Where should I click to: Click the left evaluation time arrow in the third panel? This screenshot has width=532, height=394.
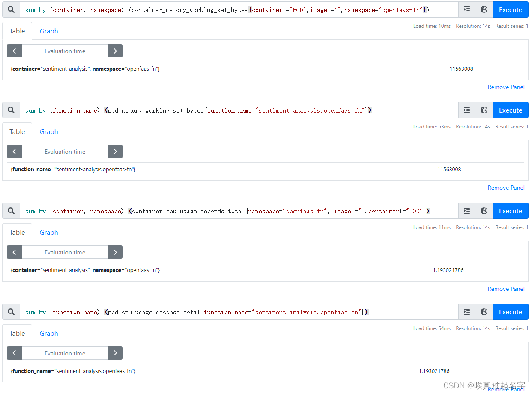tap(14, 252)
